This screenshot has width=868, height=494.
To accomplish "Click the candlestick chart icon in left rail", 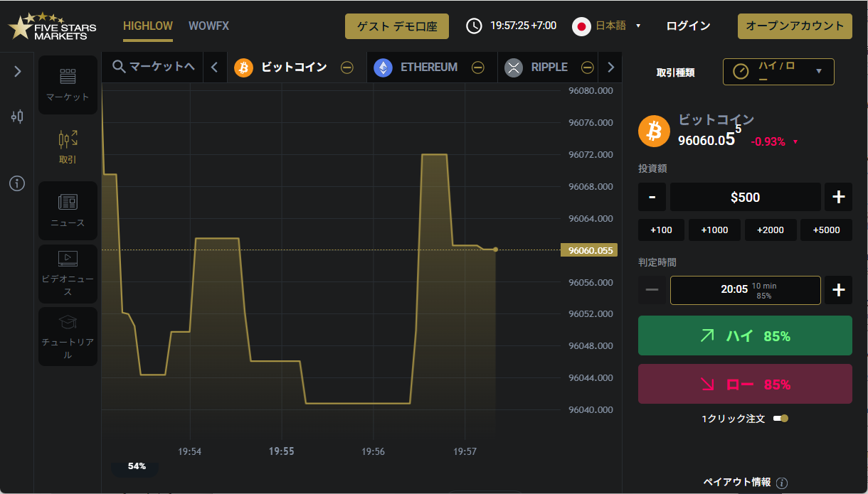I will click(17, 117).
